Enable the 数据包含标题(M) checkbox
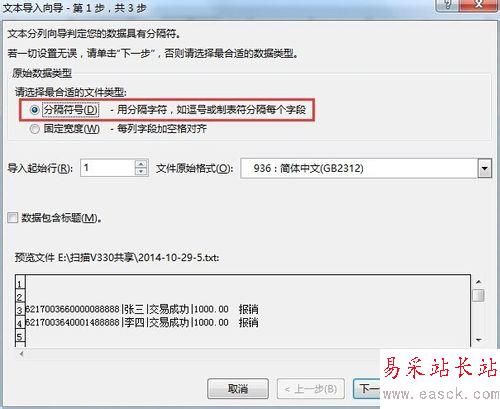 tap(13, 218)
